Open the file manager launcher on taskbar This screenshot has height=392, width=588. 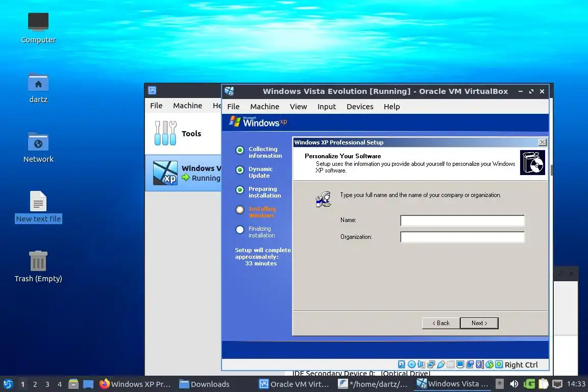[73, 384]
